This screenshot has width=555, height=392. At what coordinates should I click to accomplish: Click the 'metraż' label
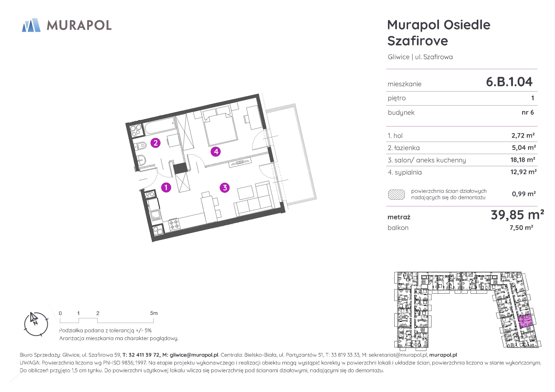399,217
